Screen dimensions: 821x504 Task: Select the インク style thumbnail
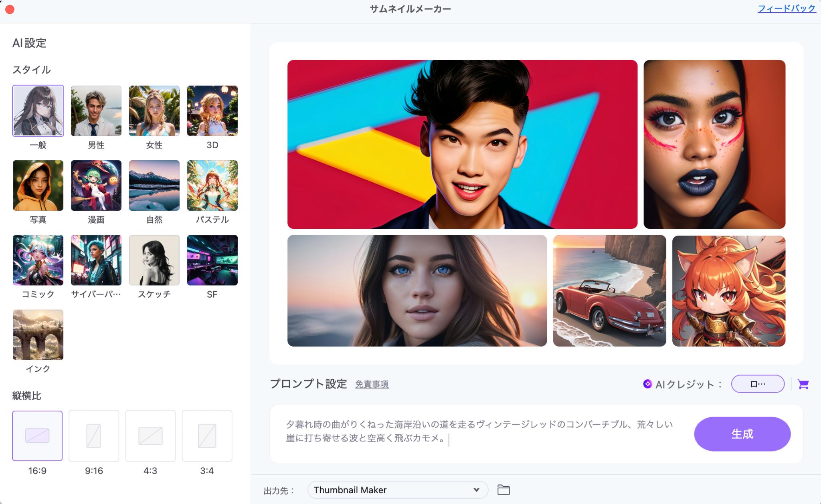coord(38,335)
